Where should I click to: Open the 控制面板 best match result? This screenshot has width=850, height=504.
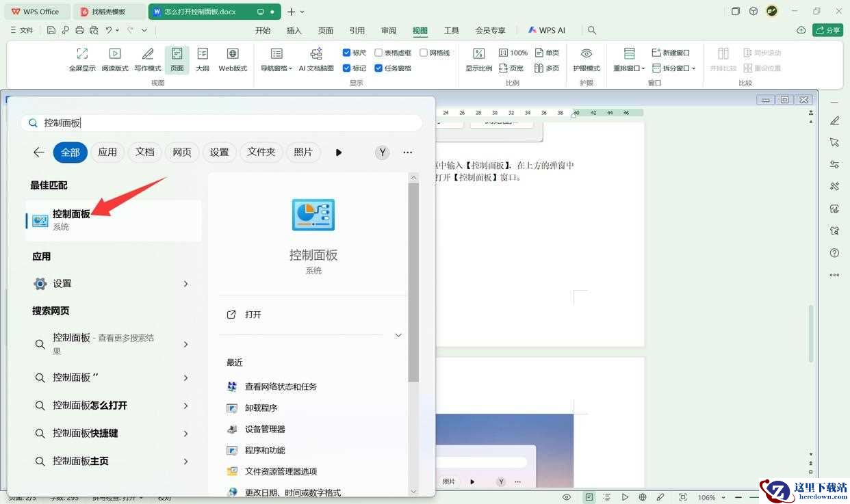point(114,220)
